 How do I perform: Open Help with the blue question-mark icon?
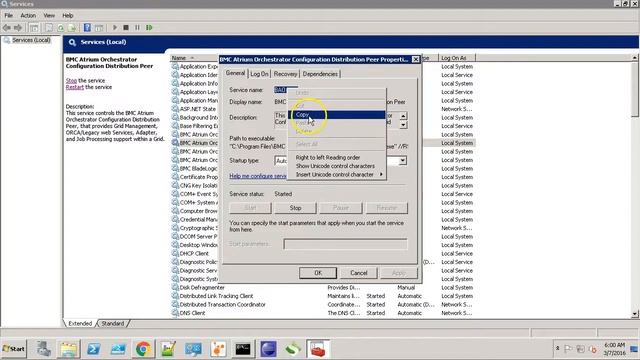(x=87, y=28)
